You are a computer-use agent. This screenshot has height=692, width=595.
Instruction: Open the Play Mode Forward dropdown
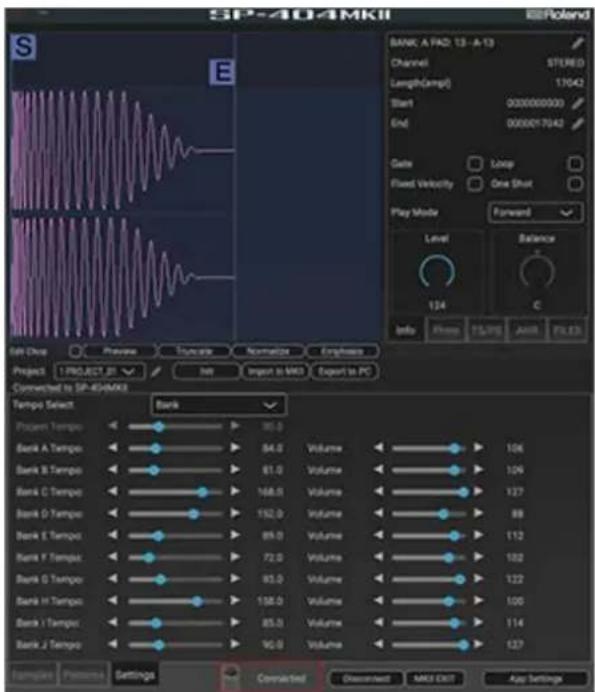[x=535, y=213]
